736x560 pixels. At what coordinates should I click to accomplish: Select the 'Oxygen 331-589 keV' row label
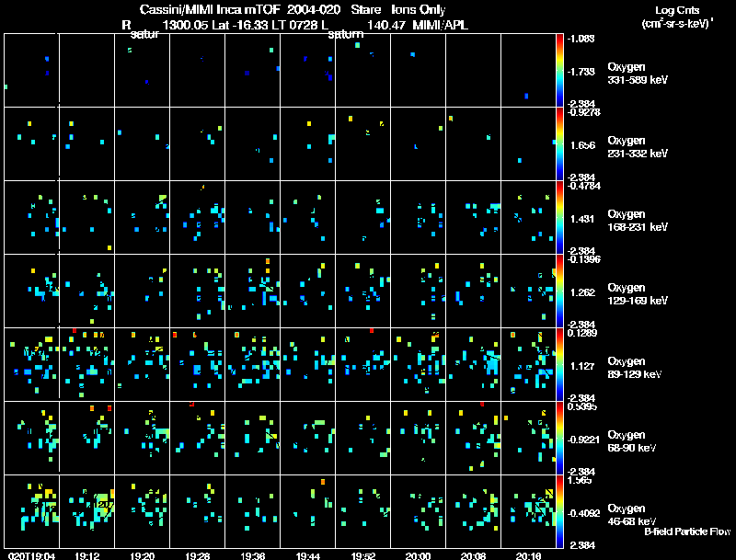pos(638,74)
